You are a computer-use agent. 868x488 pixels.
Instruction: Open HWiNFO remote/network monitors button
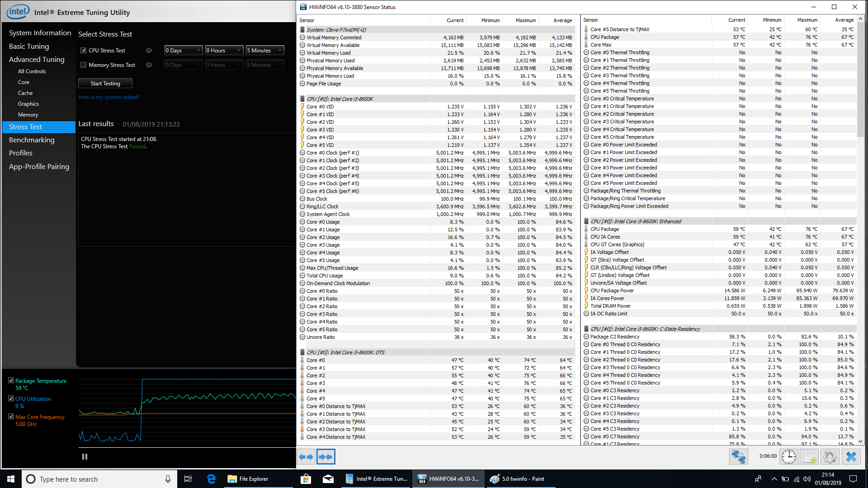click(x=738, y=457)
